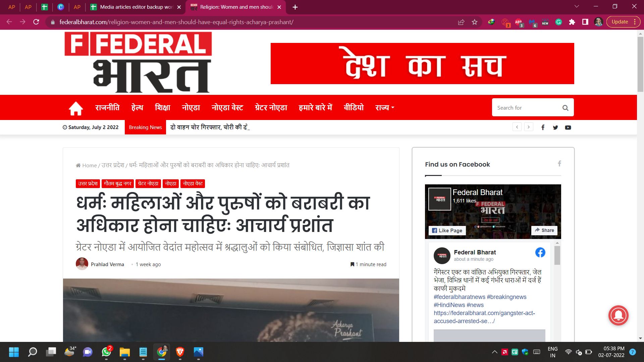This screenshot has height=362, width=644.
Task: Click the search magnifier icon
Action: tap(565, 108)
